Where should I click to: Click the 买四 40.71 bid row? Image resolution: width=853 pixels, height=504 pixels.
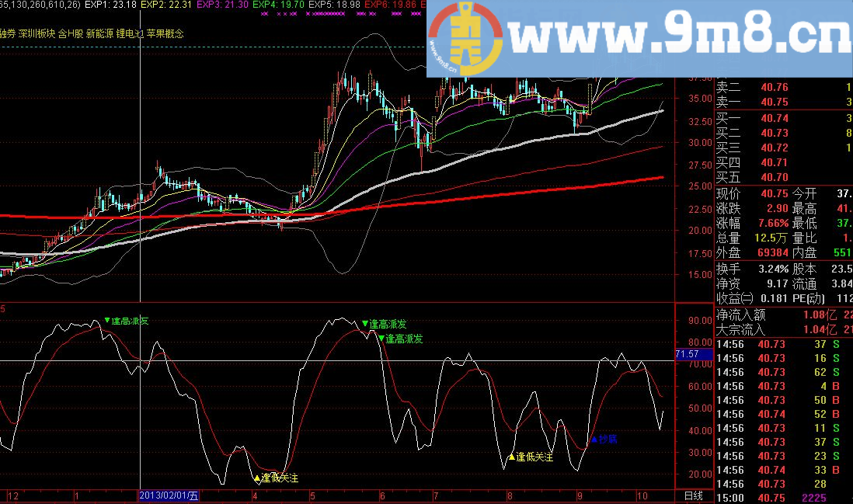(x=783, y=162)
